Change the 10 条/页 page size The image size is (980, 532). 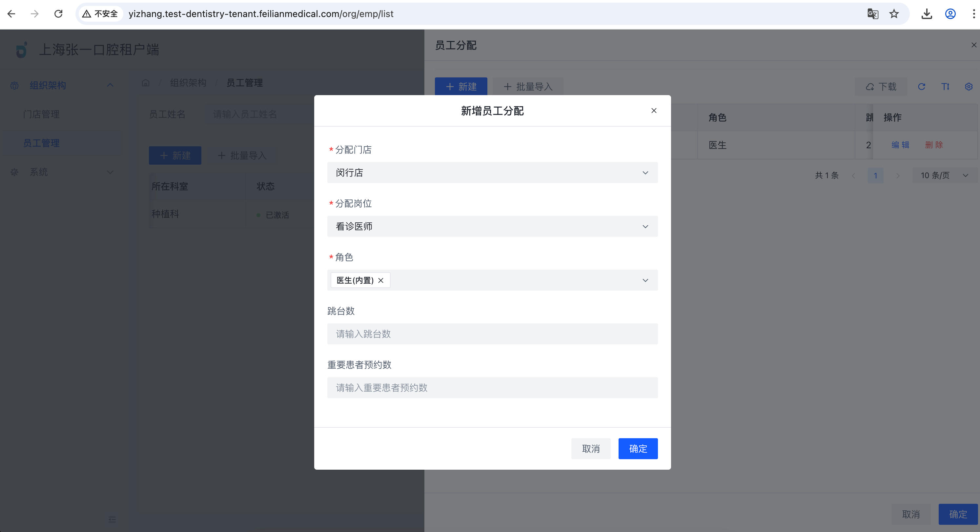coord(944,175)
